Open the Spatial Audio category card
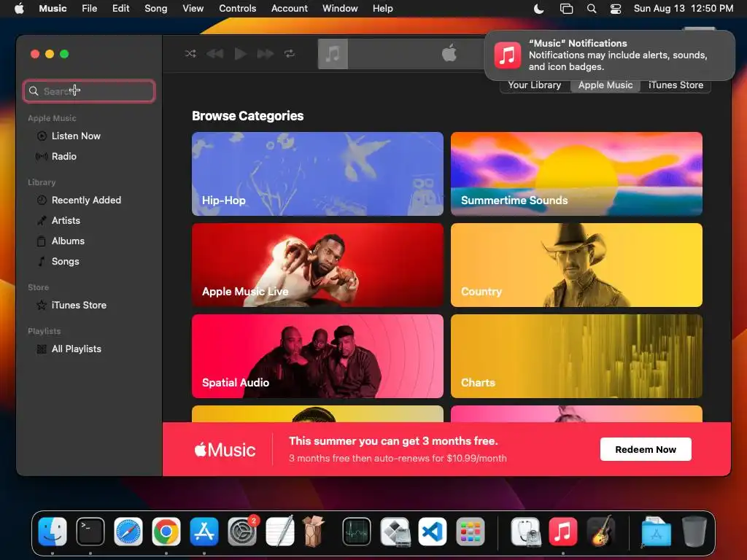This screenshot has height=560, width=747. (x=318, y=356)
